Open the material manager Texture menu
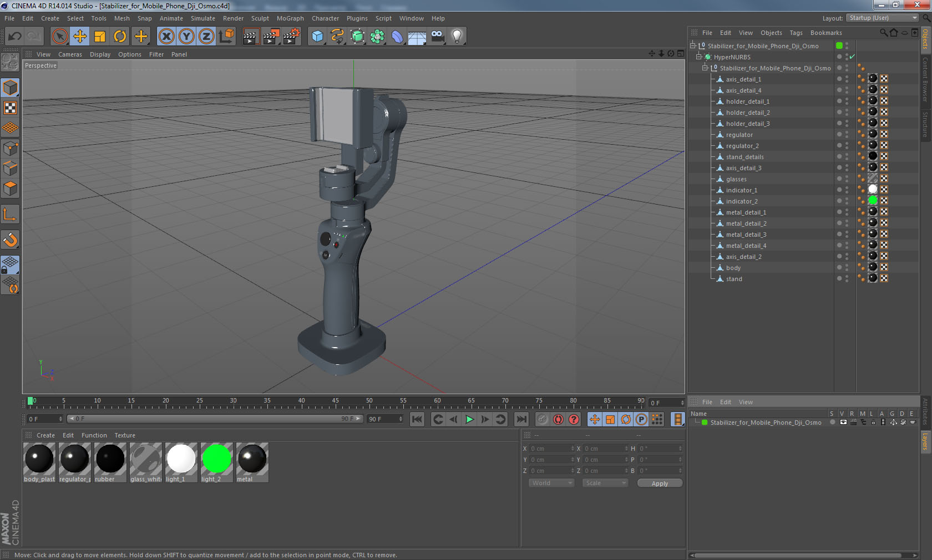932x560 pixels. click(125, 435)
